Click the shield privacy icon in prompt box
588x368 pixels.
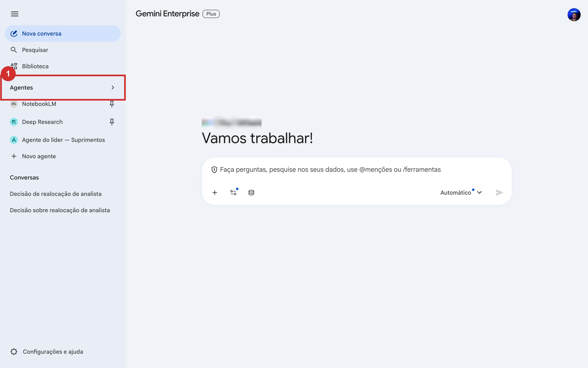click(214, 170)
